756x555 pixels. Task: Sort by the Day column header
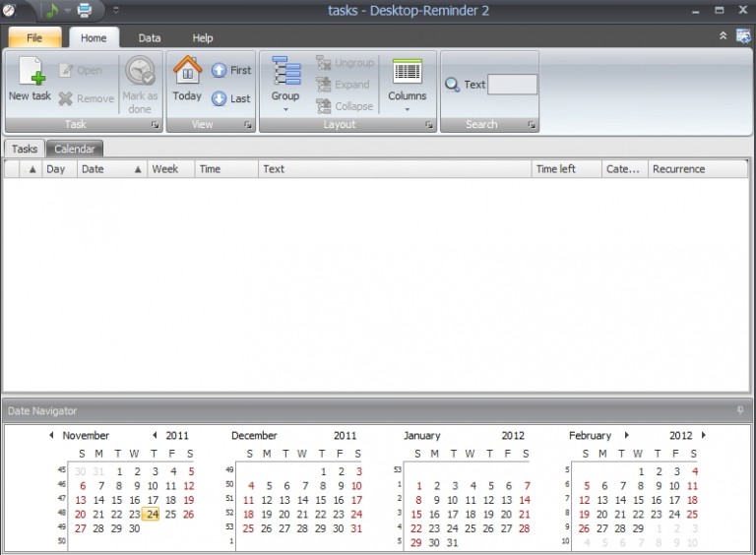(x=59, y=169)
